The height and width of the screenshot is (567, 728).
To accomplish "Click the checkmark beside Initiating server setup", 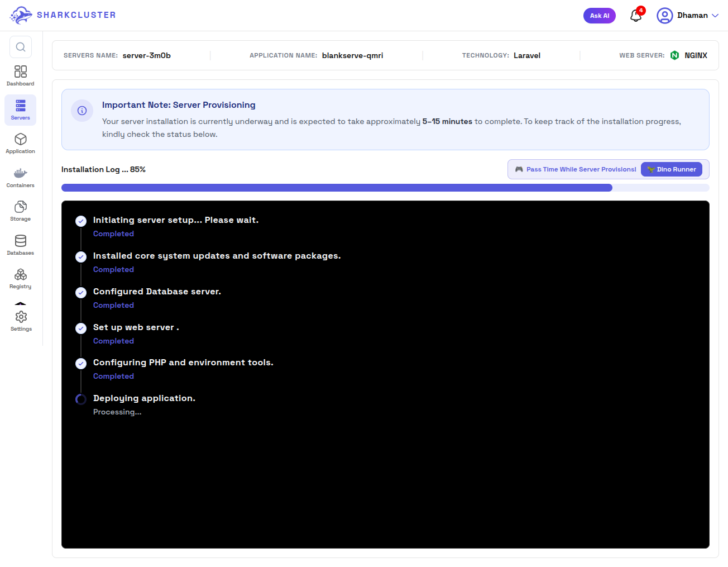I will click(81, 221).
